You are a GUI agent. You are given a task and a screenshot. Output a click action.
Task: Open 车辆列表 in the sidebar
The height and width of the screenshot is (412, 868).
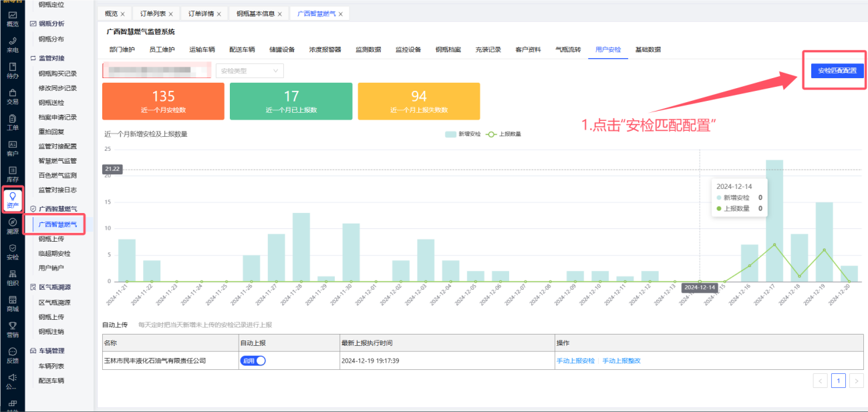tap(51, 366)
